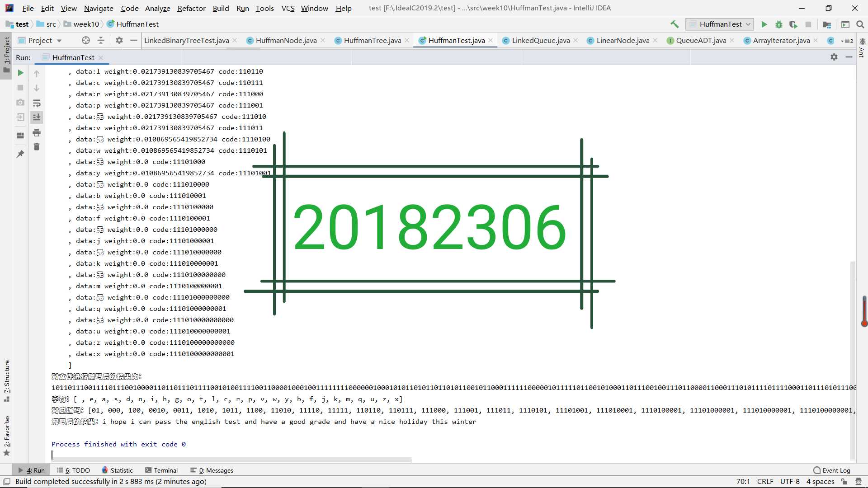The image size is (868, 488).
Task: Click 4 spaces indent setting
Action: (x=820, y=482)
